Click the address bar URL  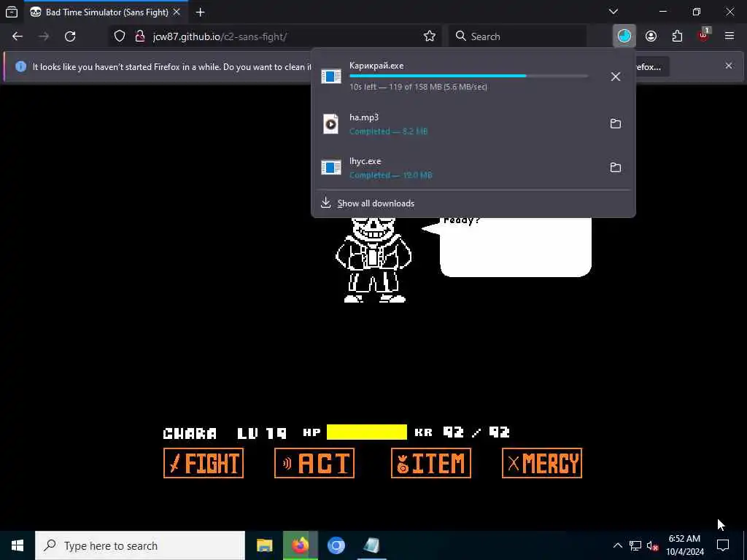[220, 36]
